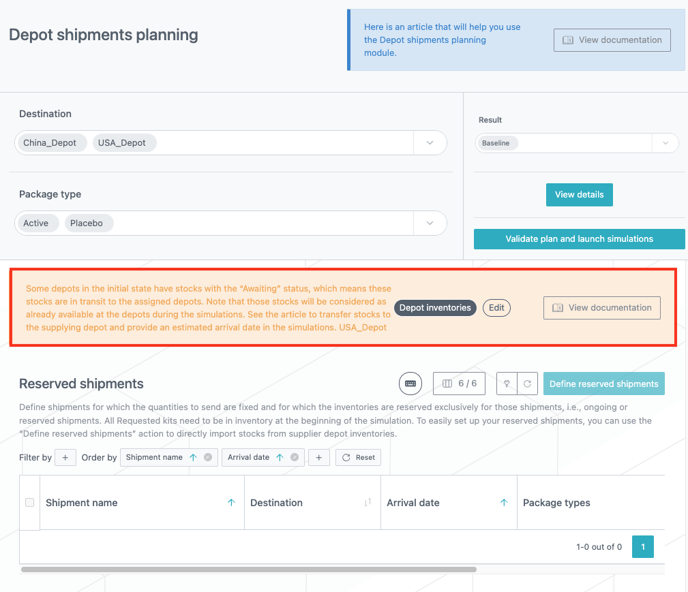The width and height of the screenshot is (688, 592).
Task: Expand the Destination dropdown
Action: [x=430, y=143]
